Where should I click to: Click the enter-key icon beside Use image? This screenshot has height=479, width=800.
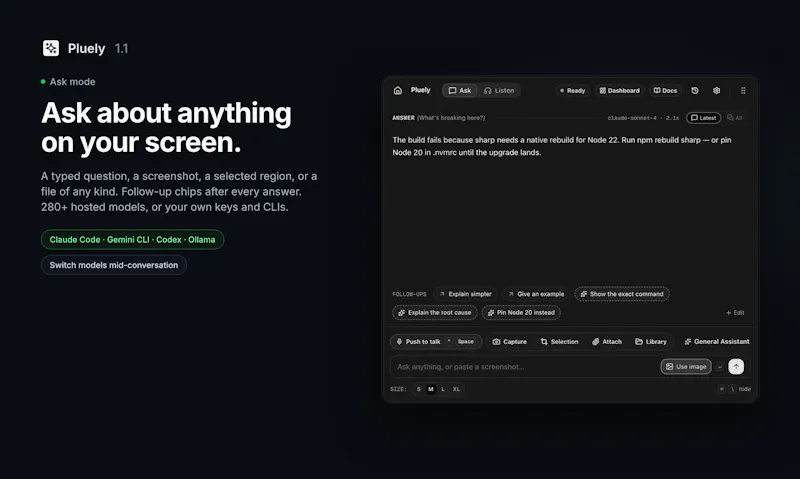(x=719, y=367)
